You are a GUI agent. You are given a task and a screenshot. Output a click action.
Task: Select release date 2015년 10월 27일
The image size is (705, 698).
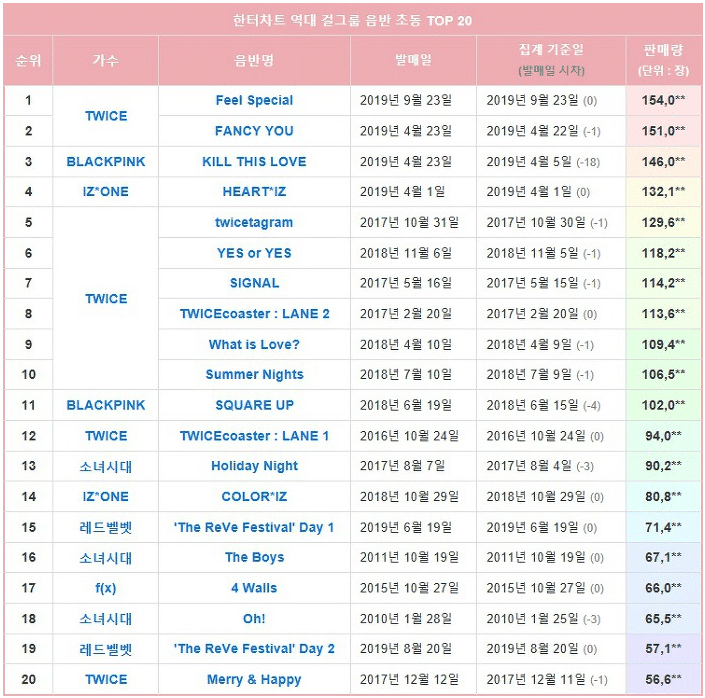(x=409, y=588)
